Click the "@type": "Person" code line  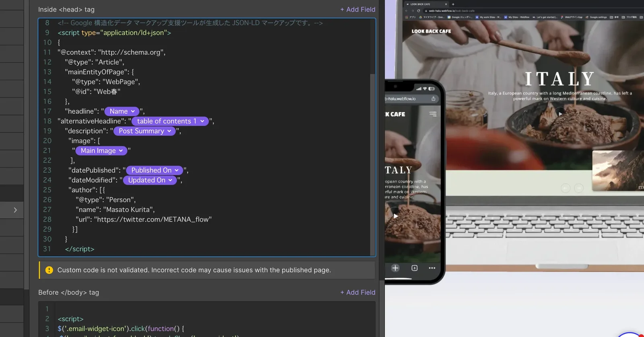105,200
